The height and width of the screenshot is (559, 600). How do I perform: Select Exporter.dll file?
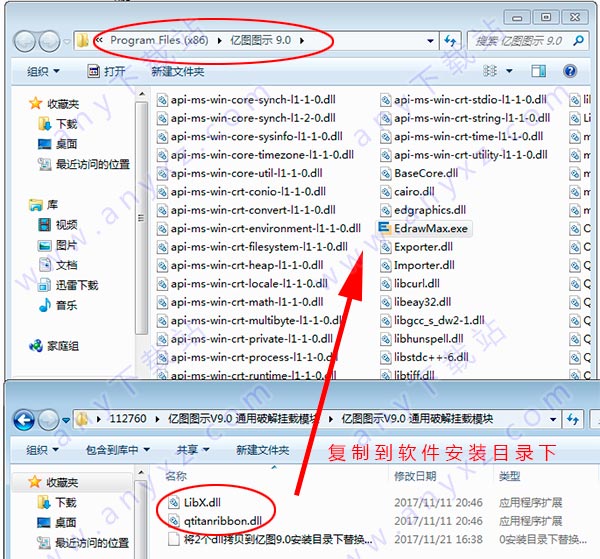[x=416, y=247]
